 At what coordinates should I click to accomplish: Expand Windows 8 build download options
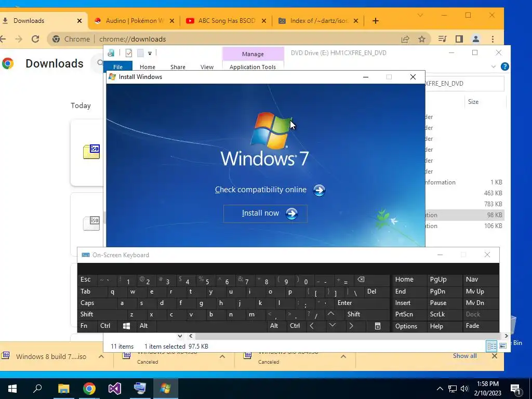point(101,356)
